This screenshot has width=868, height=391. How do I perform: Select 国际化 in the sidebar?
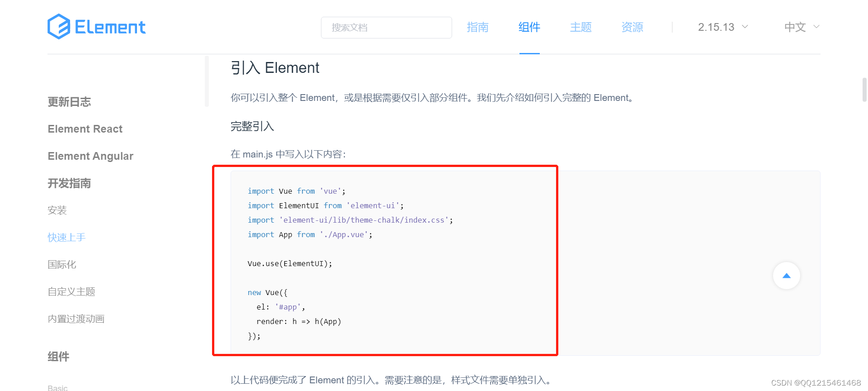[62, 265]
